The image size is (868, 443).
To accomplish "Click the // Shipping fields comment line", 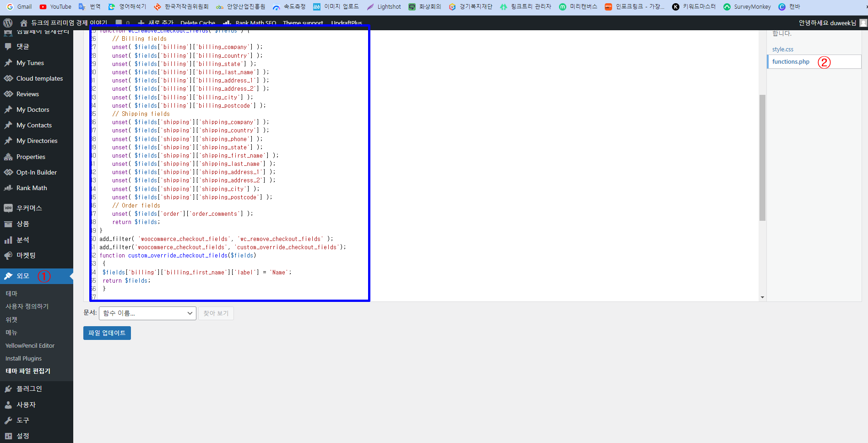I will click(141, 114).
